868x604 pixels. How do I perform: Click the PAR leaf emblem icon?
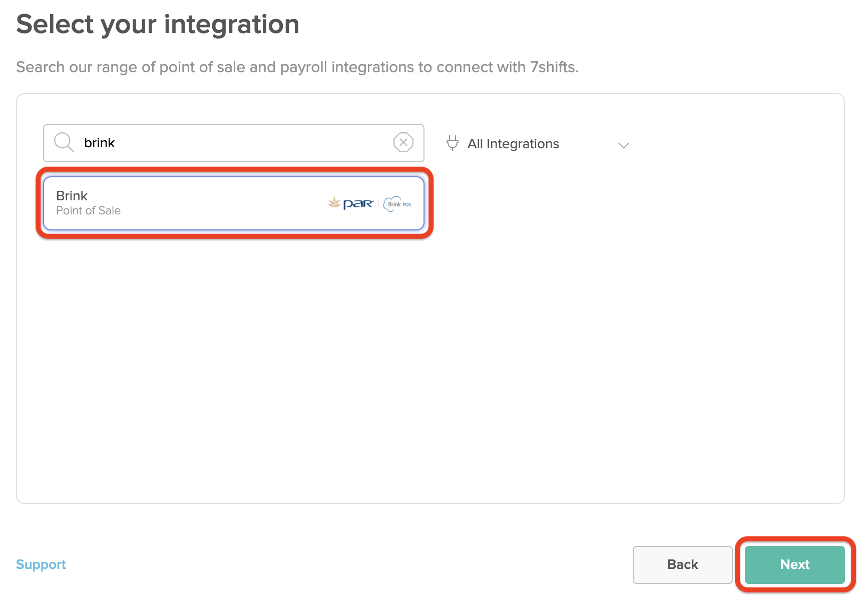334,203
